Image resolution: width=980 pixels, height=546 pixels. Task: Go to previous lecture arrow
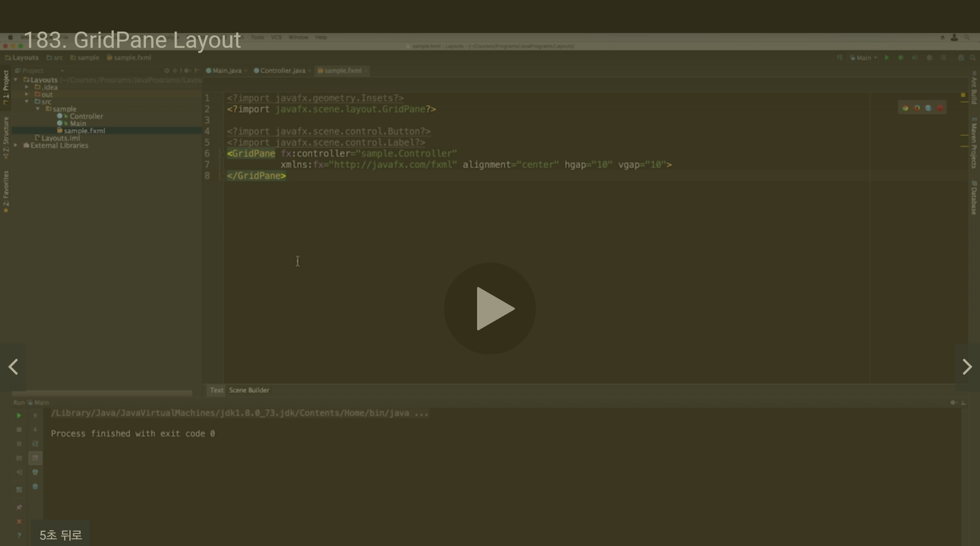click(x=13, y=367)
